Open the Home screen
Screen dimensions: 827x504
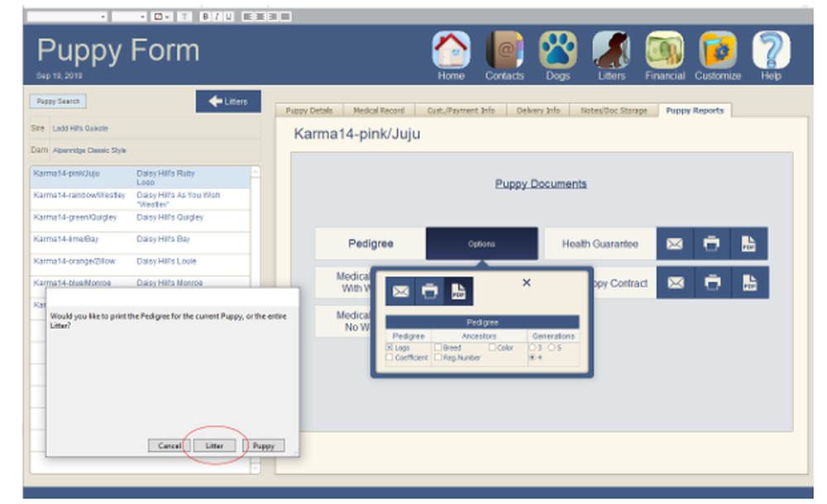450,50
